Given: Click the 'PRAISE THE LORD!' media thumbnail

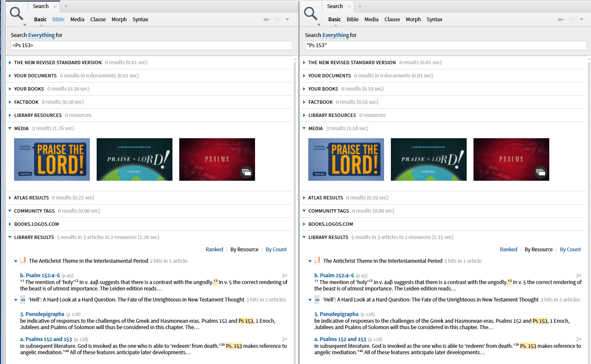Looking at the screenshot, I should 52,159.
